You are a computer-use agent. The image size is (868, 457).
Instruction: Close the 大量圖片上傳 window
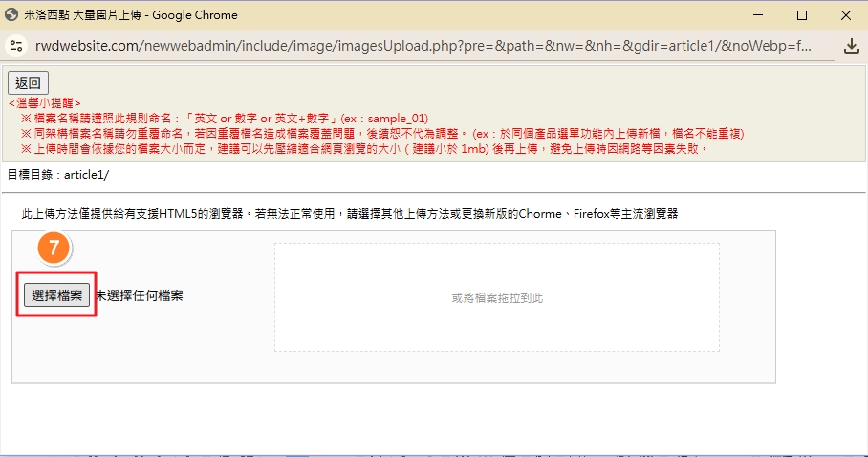pyautogui.click(x=847, y=15)
